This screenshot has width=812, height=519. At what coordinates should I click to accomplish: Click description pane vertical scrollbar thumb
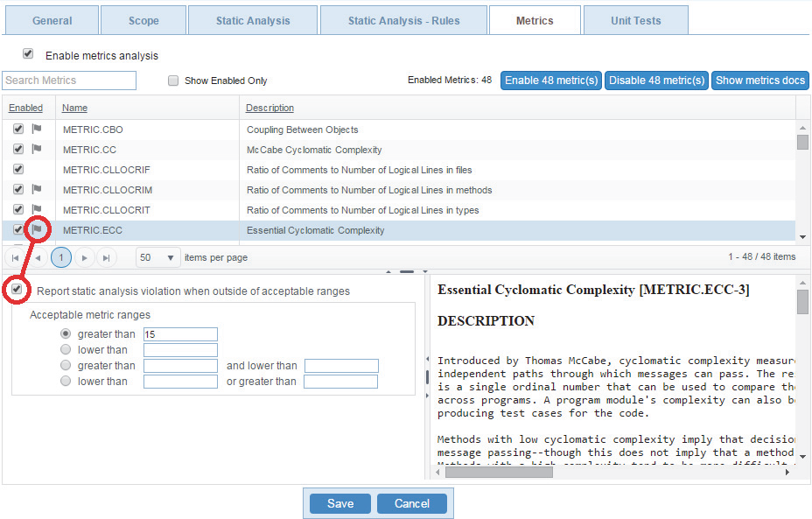coord(802,301)
